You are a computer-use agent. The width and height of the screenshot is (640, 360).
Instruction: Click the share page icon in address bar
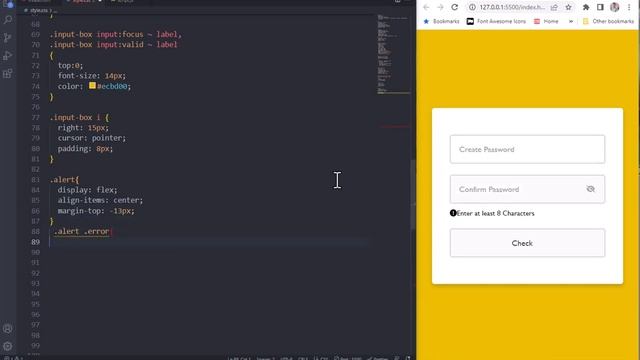pos(554,7)
